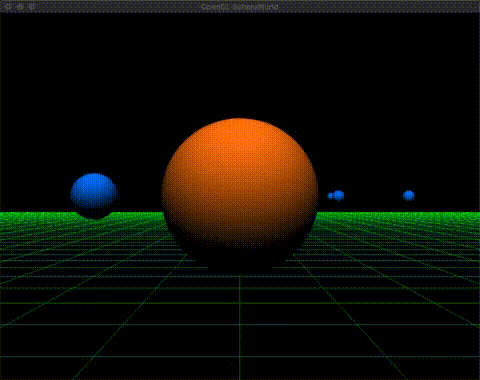
Task: Click the black sky above the far-right blue sphere
Action: [409, 100]
